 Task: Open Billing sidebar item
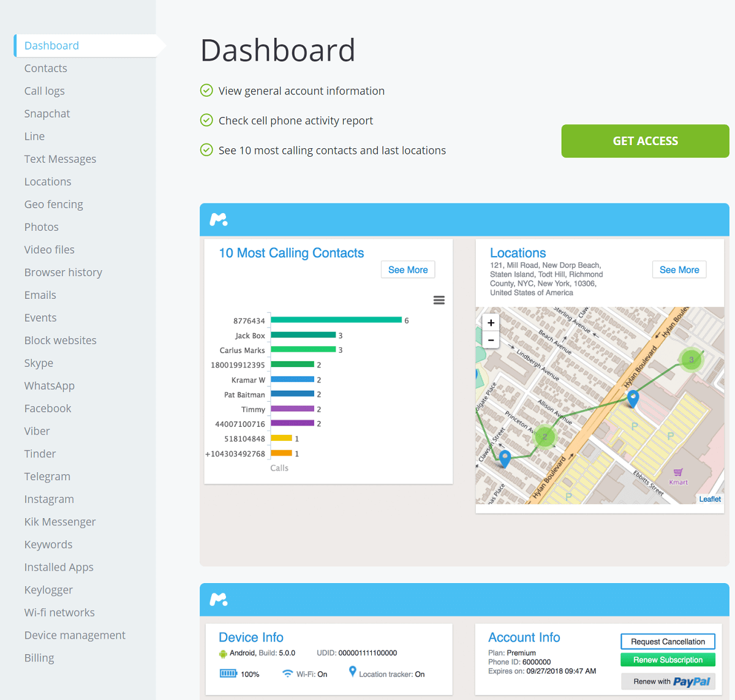click(39, 657)
